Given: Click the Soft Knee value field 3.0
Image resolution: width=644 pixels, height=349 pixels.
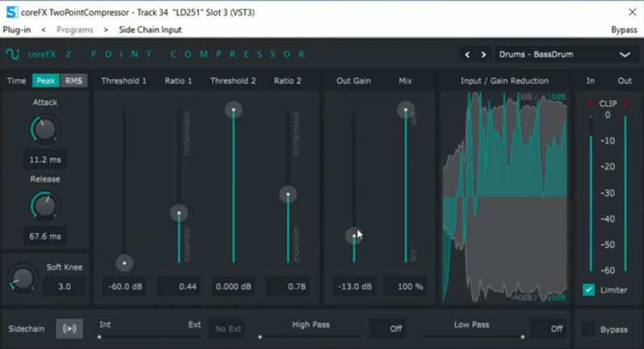Looking at the screenshot, I should click(64, 286).
